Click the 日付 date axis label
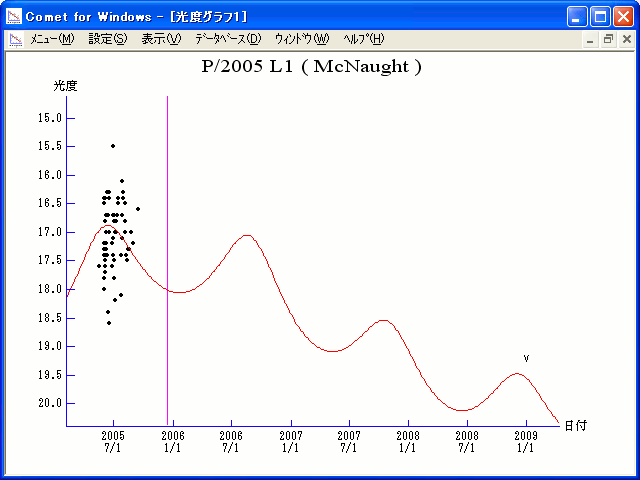Screen dimensions: 640x480 (x=575, y=425)
